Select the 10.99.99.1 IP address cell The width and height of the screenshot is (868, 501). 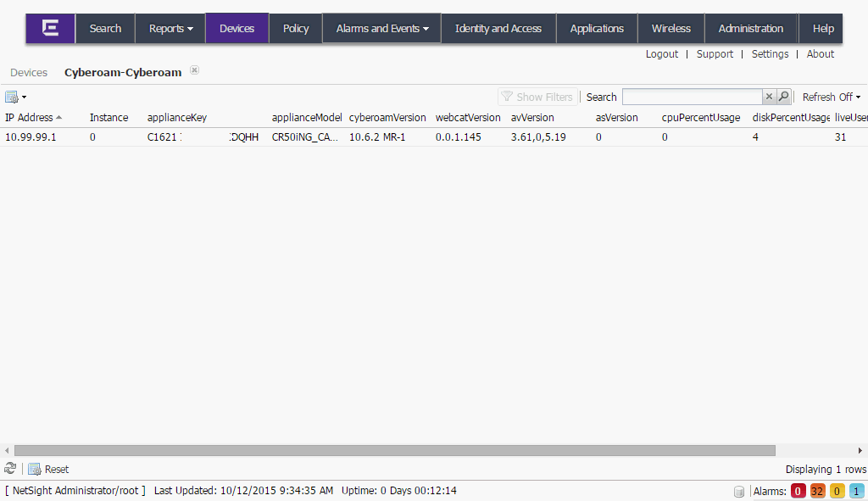pyautogui.click(x=31, y=137)
